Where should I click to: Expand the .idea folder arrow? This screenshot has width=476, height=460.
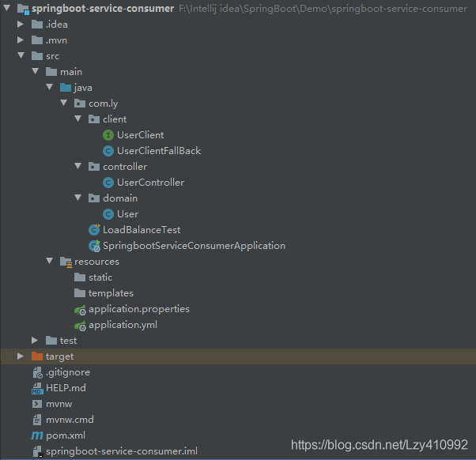click(x=21, y=24)
